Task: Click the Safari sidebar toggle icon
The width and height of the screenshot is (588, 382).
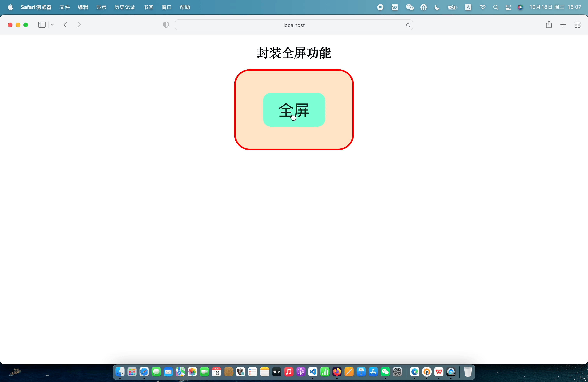Action: (x=42, y=25)
